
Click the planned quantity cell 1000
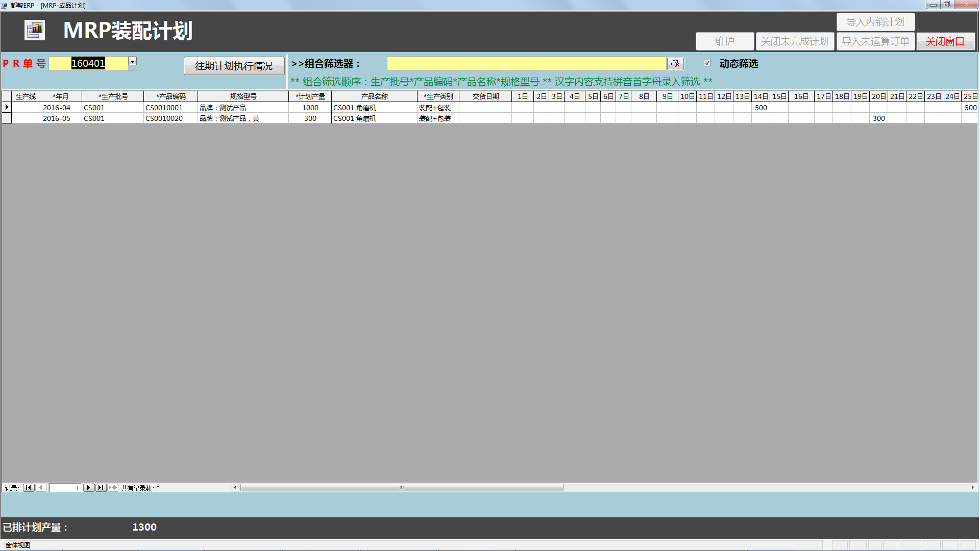[x=310, y=108]
